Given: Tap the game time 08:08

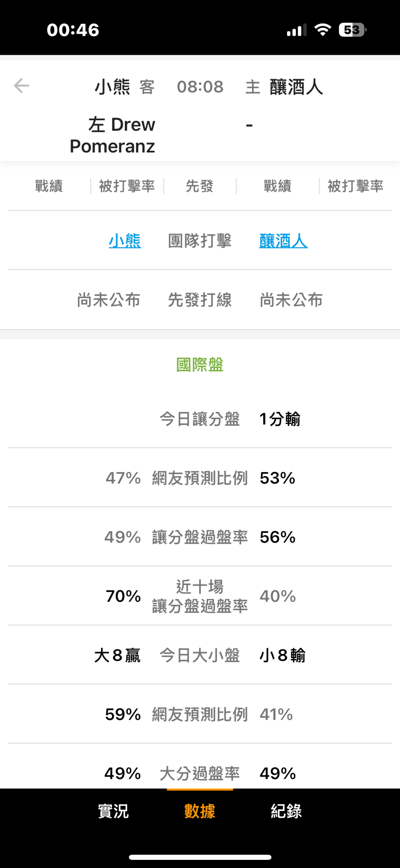Looking at the screenshot, I should (x=200, y=87).
